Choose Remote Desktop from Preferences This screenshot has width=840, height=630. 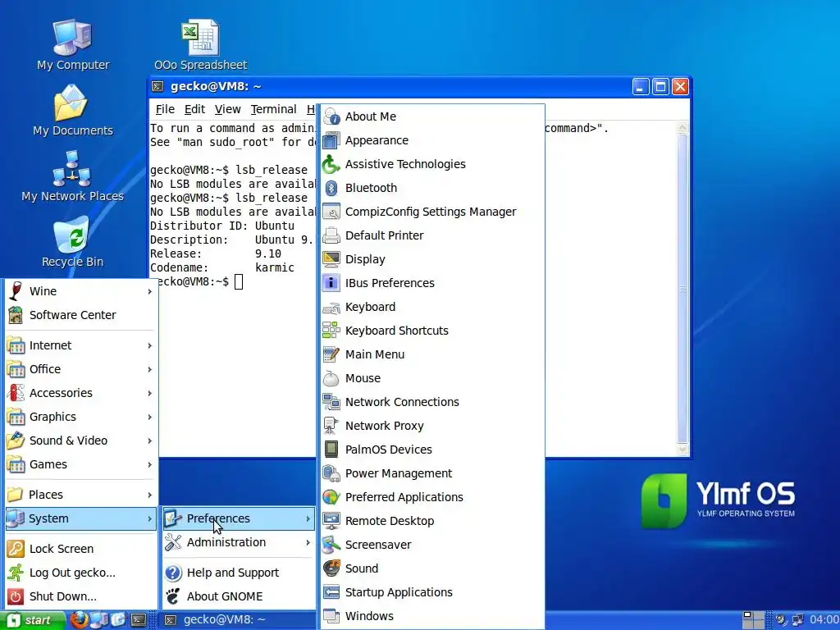point(433,521)
